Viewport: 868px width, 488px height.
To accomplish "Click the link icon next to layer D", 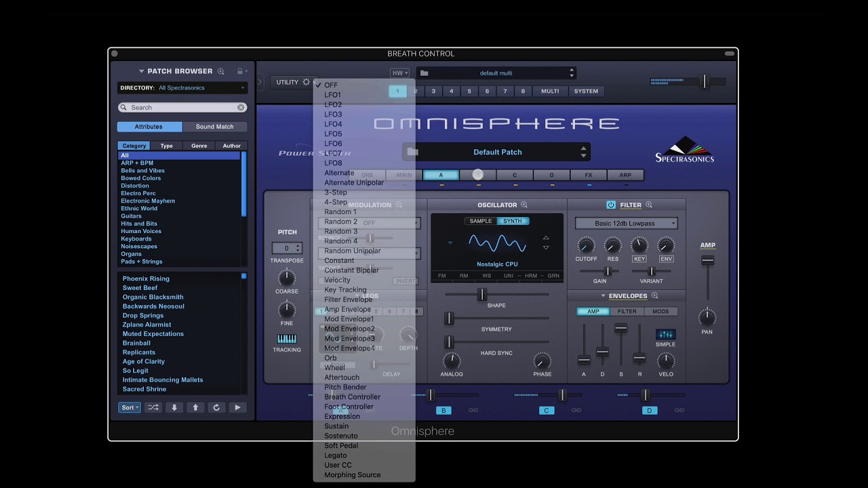I will click(679, 410).
